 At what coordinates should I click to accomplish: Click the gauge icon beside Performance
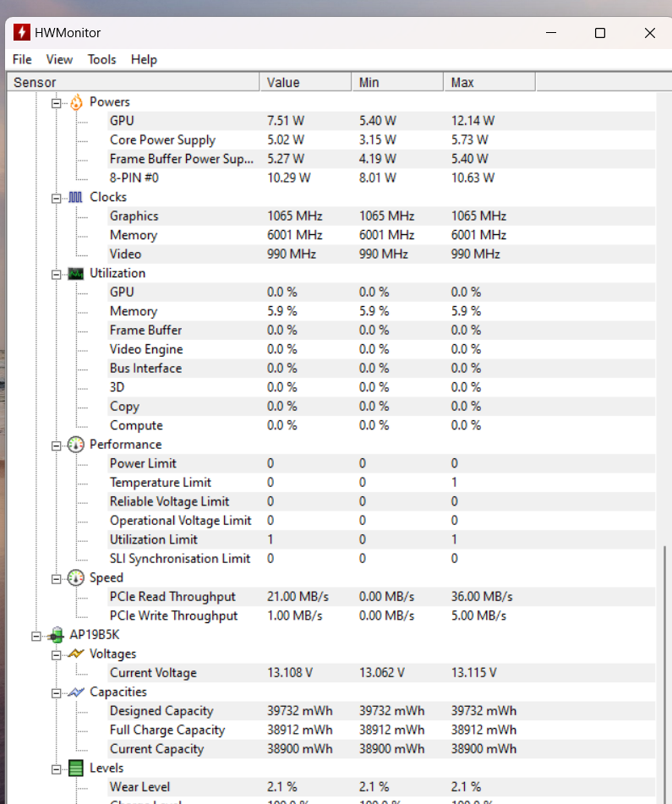76,445
